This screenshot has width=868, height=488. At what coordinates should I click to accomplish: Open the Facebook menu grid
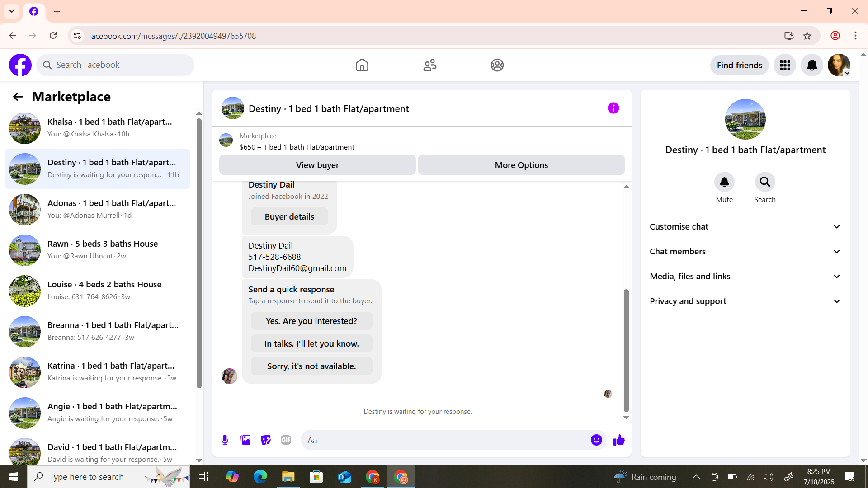pyautogui.click(x=784, y=66)
